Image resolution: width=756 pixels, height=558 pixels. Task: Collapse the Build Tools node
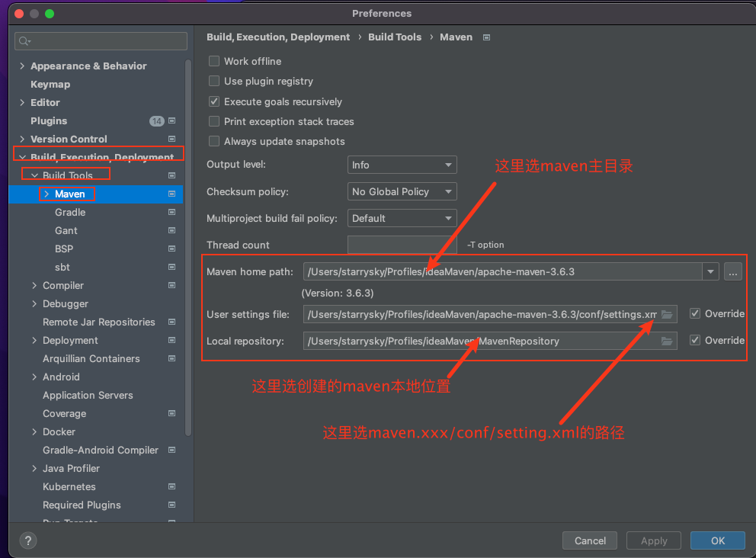34,175
